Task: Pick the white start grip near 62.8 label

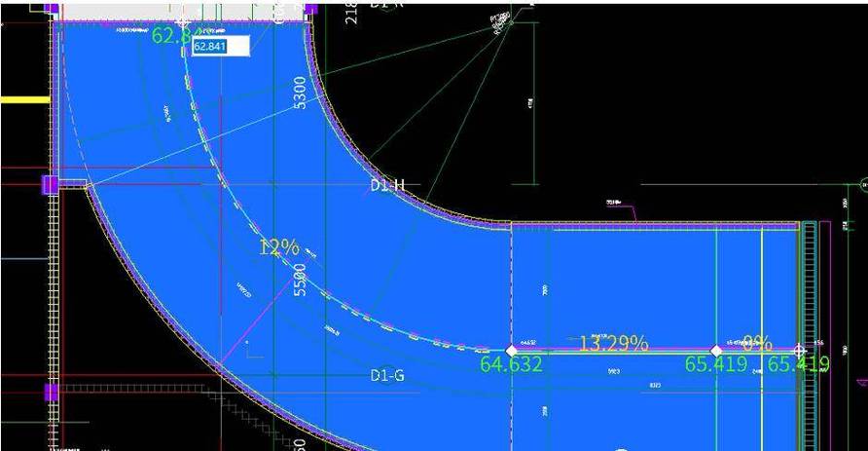Action: click(183, 22)
